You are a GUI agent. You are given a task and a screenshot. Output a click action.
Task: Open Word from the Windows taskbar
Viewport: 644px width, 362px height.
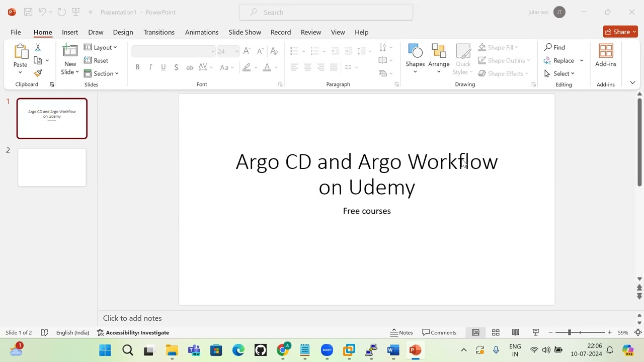tap(393, 350)
